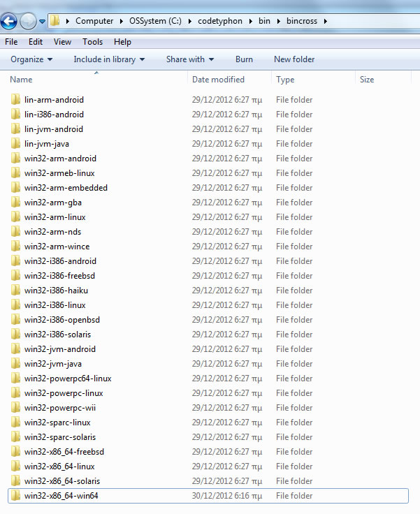This screenshot has width=420, height=514.
Task: Click bincross in the address breadcrumb
Action: tap(302, 21)
